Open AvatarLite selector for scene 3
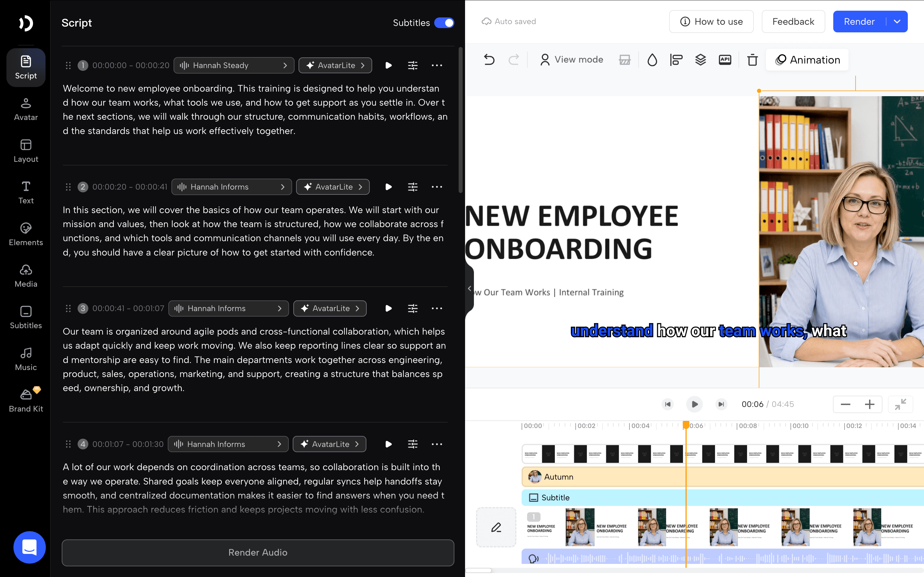This screenshot has width=924, height=577. (330, 308)
